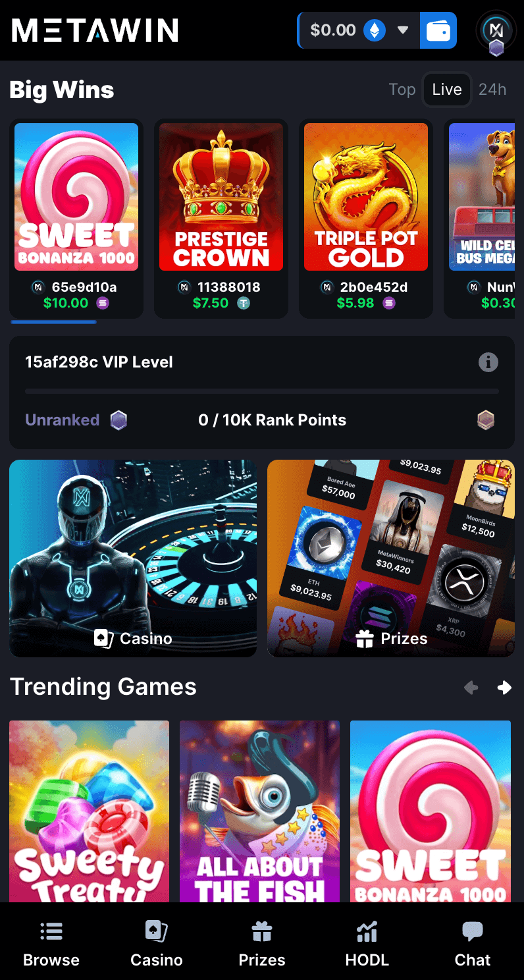The height and width of the screenshot is (980, 524).
Task: Switch Big Wins to Live
Action: (x=447, y=90)
